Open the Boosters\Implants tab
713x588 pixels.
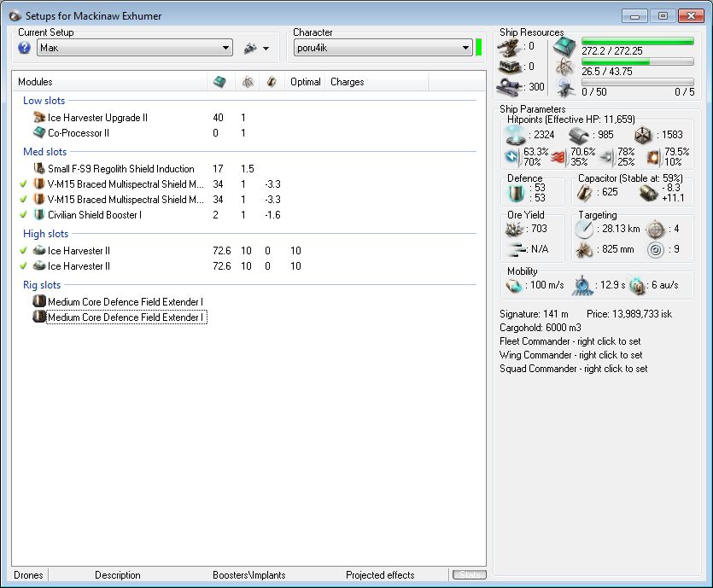248,575
